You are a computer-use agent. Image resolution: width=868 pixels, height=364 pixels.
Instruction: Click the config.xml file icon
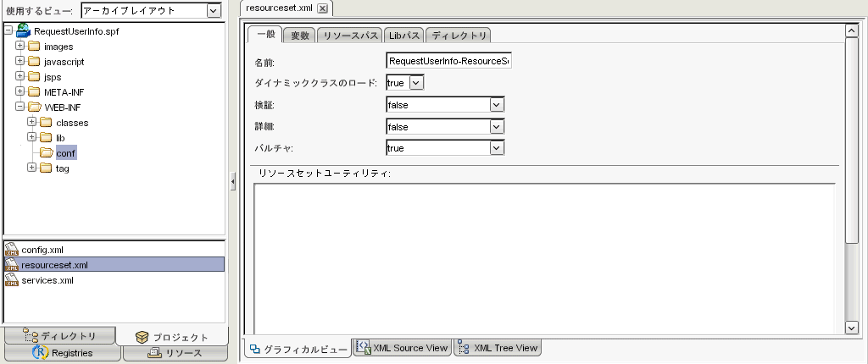12,250
